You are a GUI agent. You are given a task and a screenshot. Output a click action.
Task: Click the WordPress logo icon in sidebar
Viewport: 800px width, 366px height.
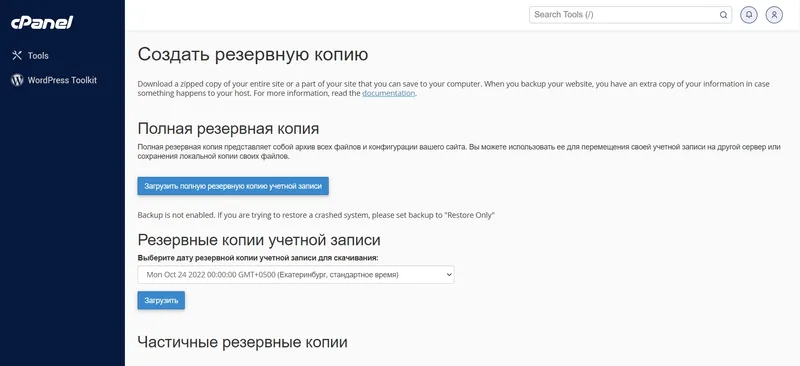click(x=17, y=80)
